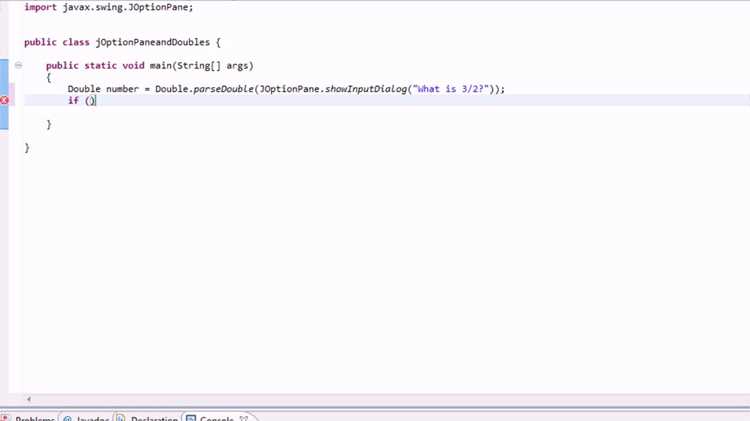Click the red error marker beside the if line
The image size is (750, 421).
pos(4,100)
